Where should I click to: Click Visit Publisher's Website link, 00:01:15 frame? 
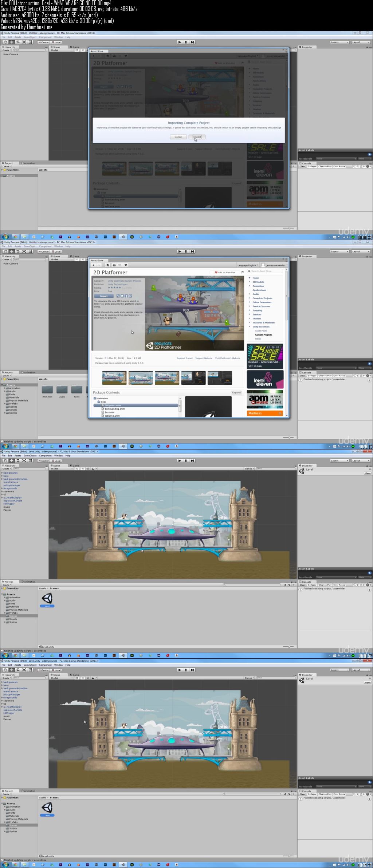tap(228, 358)
